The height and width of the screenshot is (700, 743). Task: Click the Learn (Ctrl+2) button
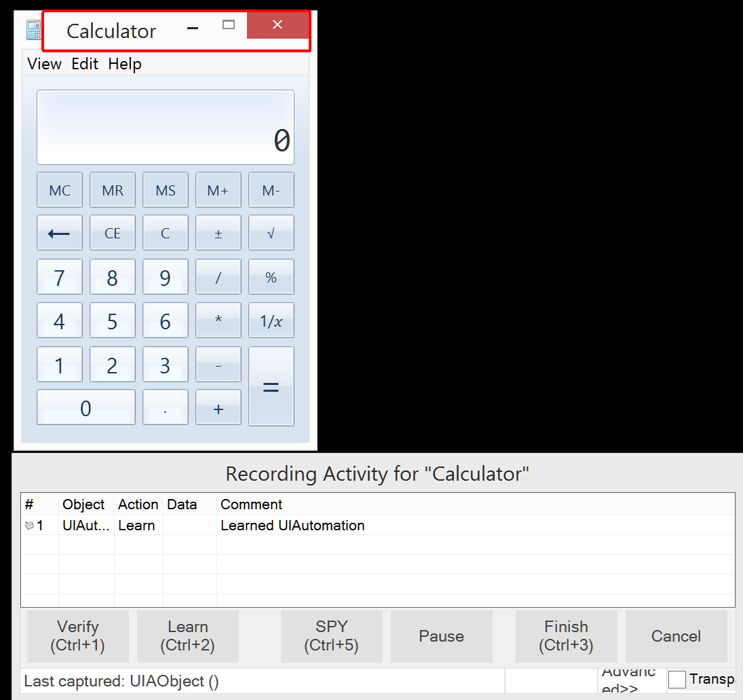pyautogui.click(x=187, y=636)
